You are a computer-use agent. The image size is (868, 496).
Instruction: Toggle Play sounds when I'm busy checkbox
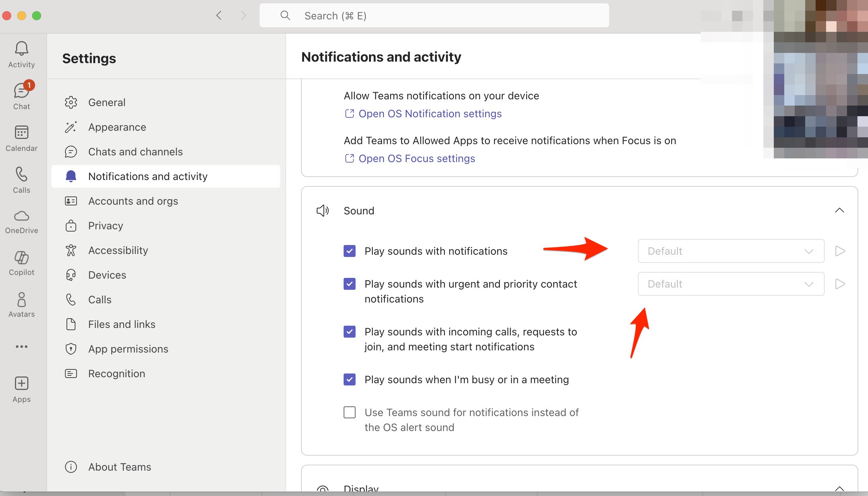tap(350, 379)
